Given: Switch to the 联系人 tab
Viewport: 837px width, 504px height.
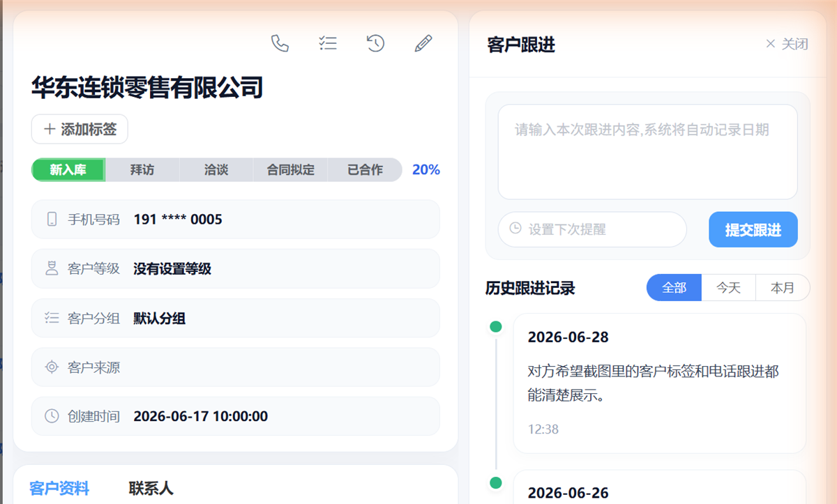Looking at the screenshot, I should [151, 489].
